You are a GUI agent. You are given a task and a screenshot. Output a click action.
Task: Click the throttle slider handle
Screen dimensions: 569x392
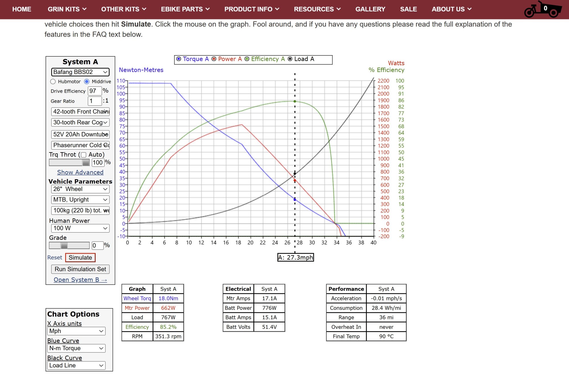click(86, 162)
